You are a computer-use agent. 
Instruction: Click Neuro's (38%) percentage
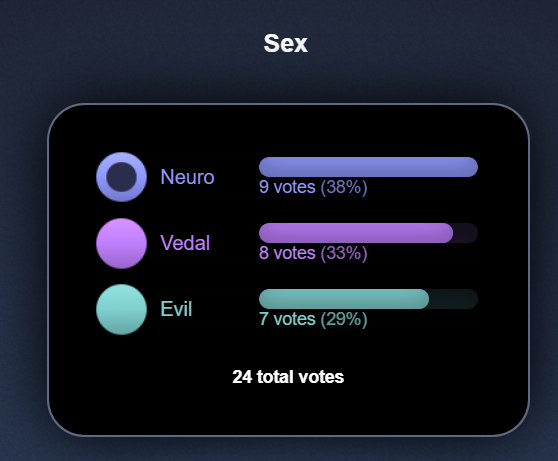(344, 187)
